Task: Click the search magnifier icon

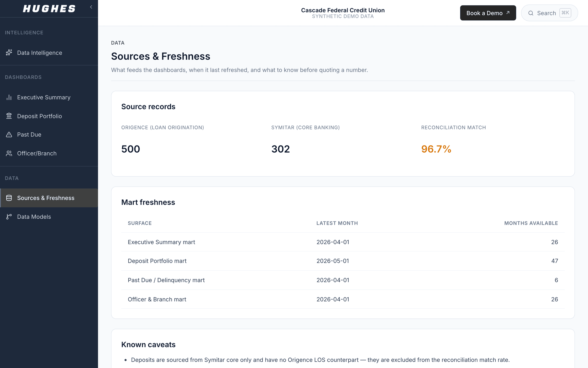Action: coord(531,13)
